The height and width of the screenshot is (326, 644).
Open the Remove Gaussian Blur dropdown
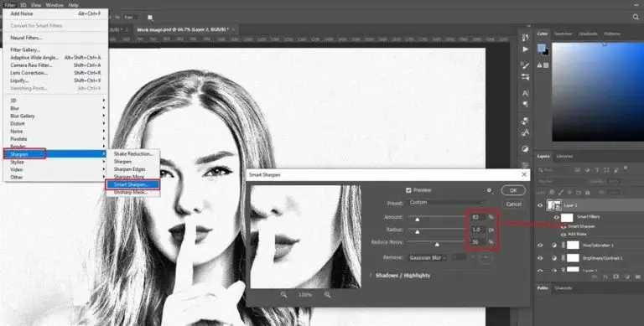tap(427, 257)
